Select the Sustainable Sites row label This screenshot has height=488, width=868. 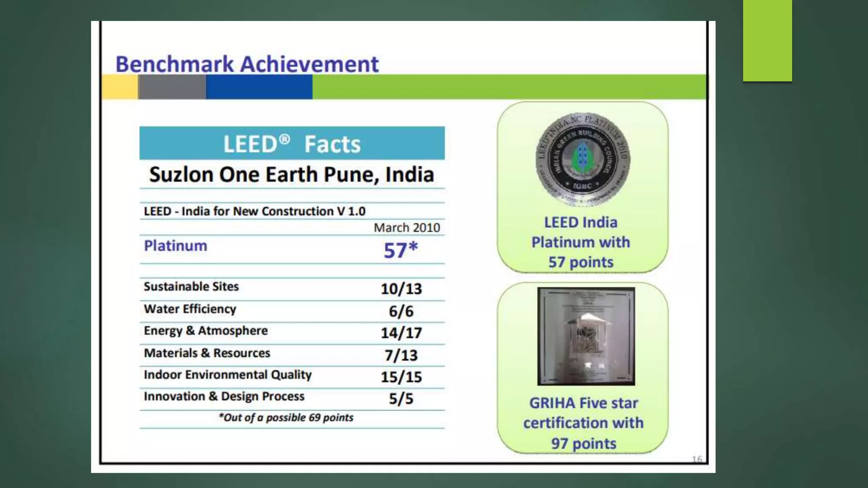191,287
